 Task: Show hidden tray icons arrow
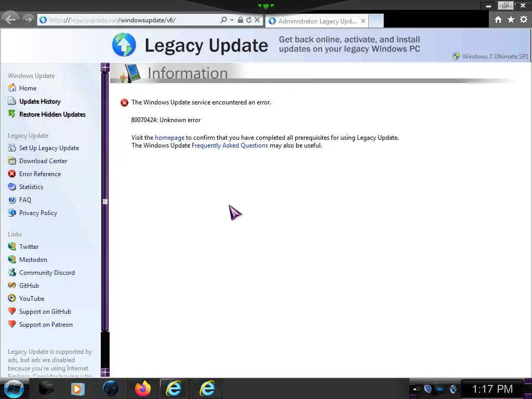click(416, 389)
